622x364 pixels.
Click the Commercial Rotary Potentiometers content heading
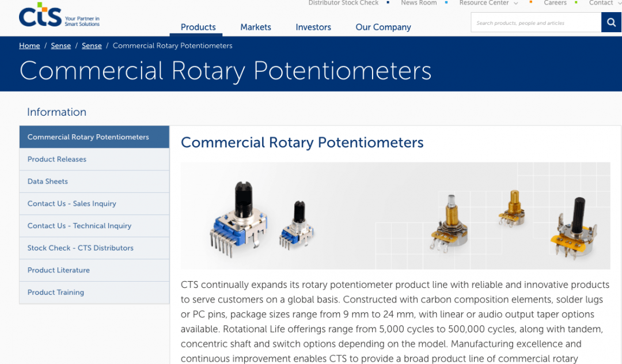point(302,142)
